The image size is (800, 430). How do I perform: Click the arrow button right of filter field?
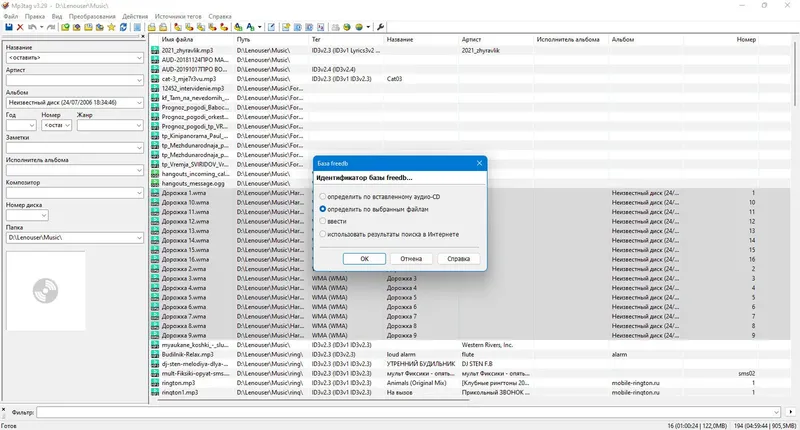pos(790,412)
